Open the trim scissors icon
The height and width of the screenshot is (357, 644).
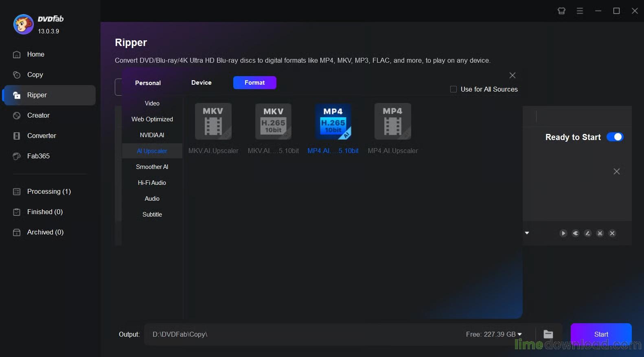pos(600,233)
